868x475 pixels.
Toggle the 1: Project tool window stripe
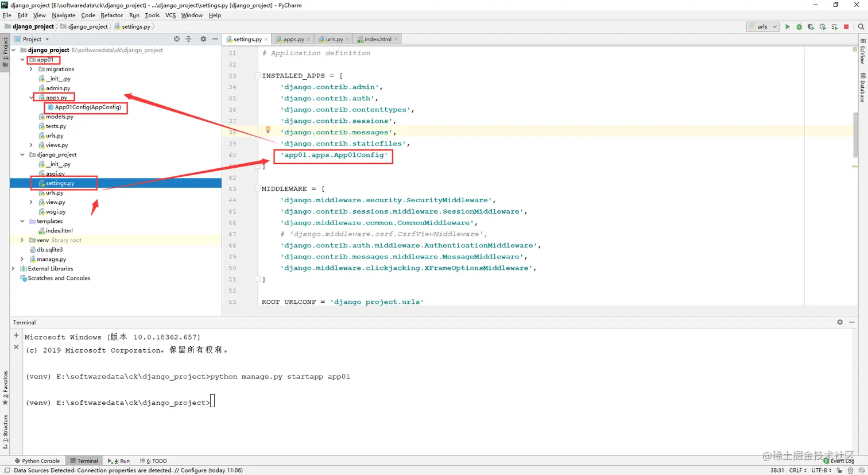(x=5, y=52)
